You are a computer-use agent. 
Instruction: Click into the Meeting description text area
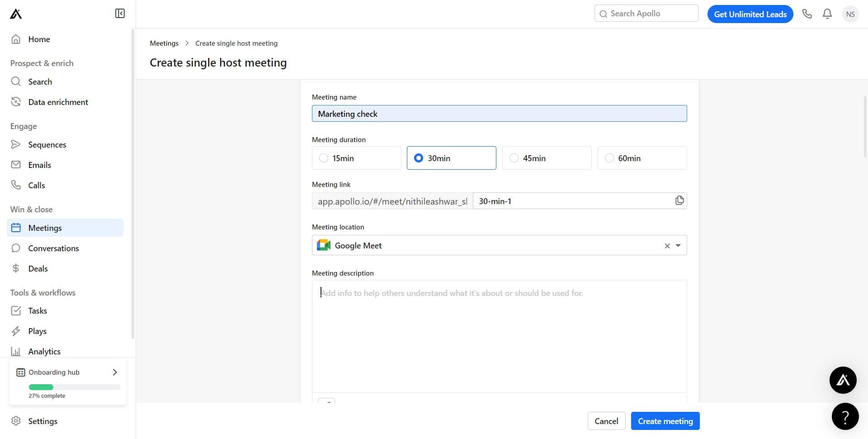499,336
